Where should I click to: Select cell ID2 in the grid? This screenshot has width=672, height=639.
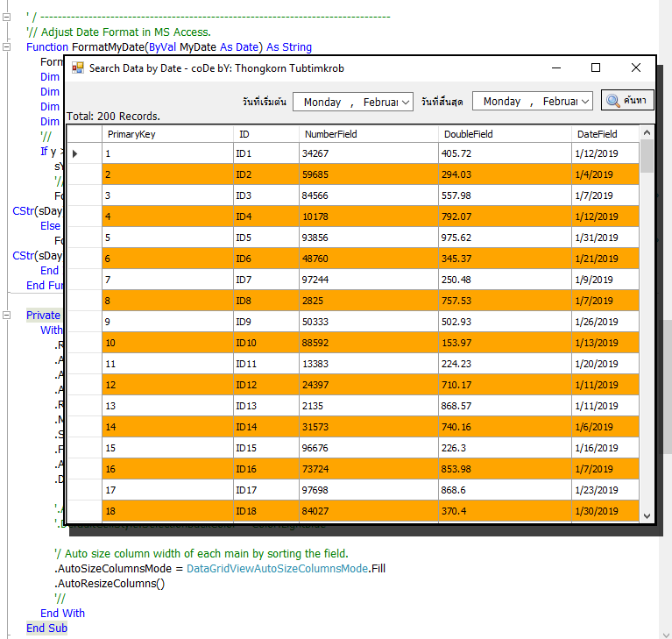[x=266, y=174]
